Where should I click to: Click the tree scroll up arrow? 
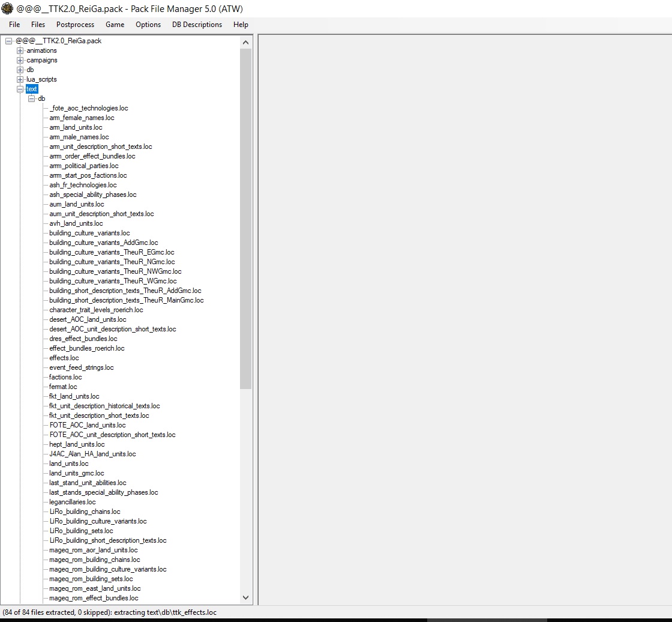point(245,42)
